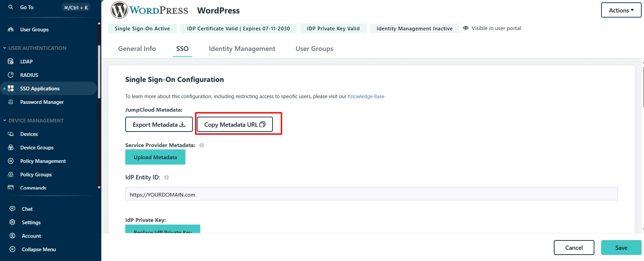Click the SSO Applications grid icon
The height and width of the screenshot is (261, 644).
click(x=11, y=88)
